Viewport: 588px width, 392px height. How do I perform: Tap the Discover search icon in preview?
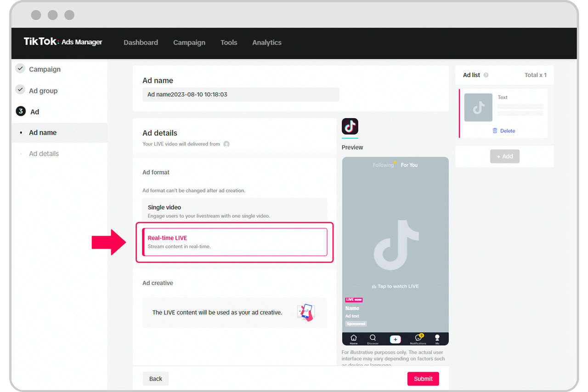pos(373,339)
